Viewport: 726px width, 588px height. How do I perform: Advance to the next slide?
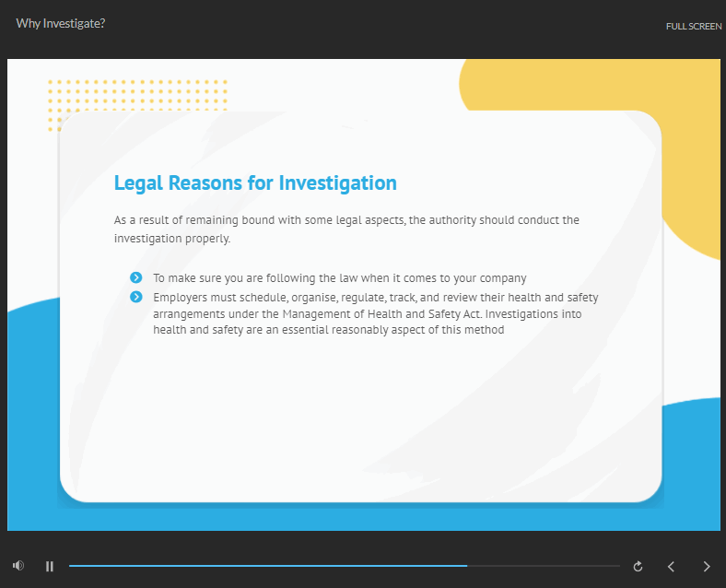coord(707,566)
